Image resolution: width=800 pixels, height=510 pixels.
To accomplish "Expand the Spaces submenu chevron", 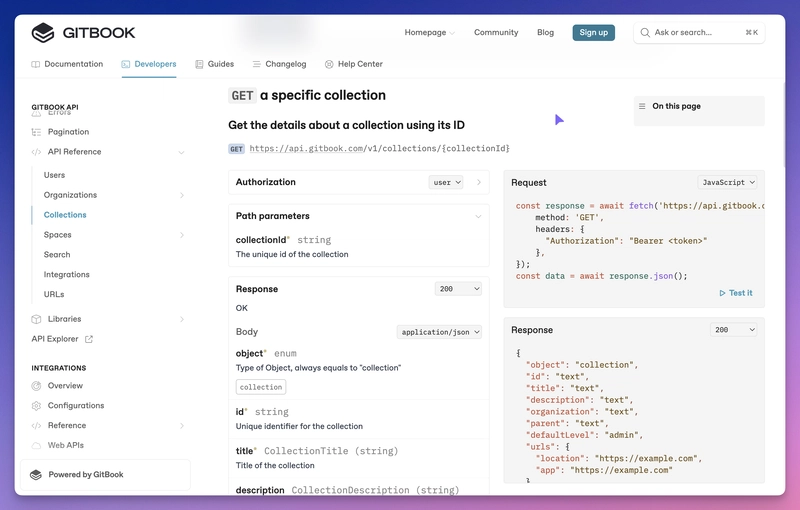I will pyautogui.click(x=182, y=235).
